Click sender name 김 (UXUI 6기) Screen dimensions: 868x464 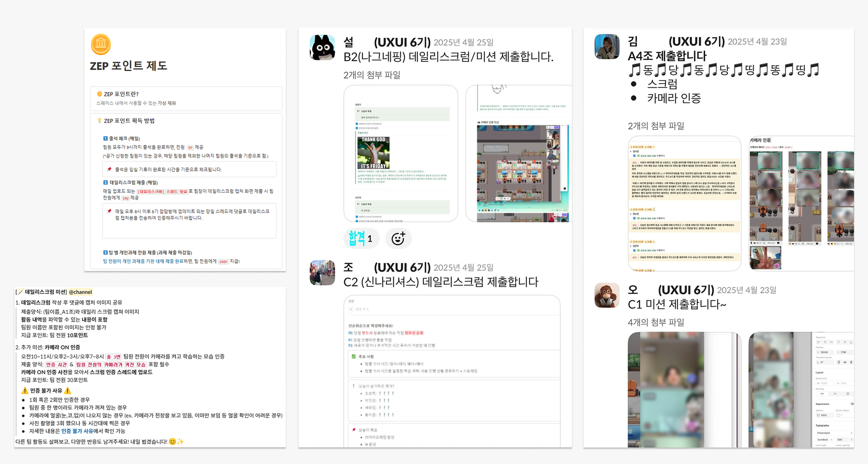(x=676, y=42)
